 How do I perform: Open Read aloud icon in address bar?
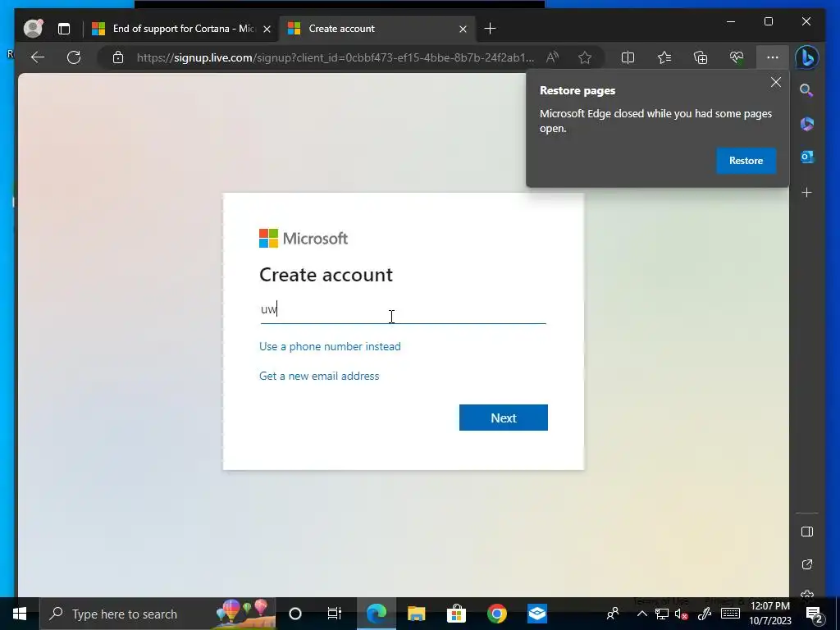click(x=552, y=57)
